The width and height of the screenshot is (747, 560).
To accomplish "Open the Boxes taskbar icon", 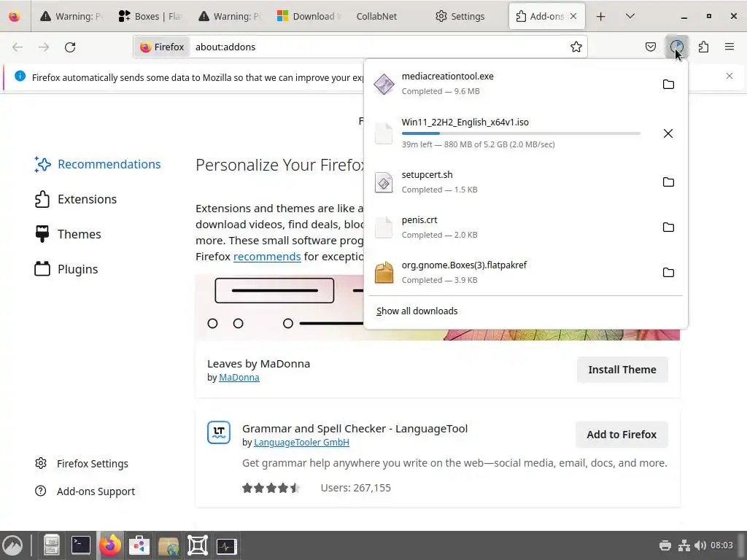I will [197, 545].
